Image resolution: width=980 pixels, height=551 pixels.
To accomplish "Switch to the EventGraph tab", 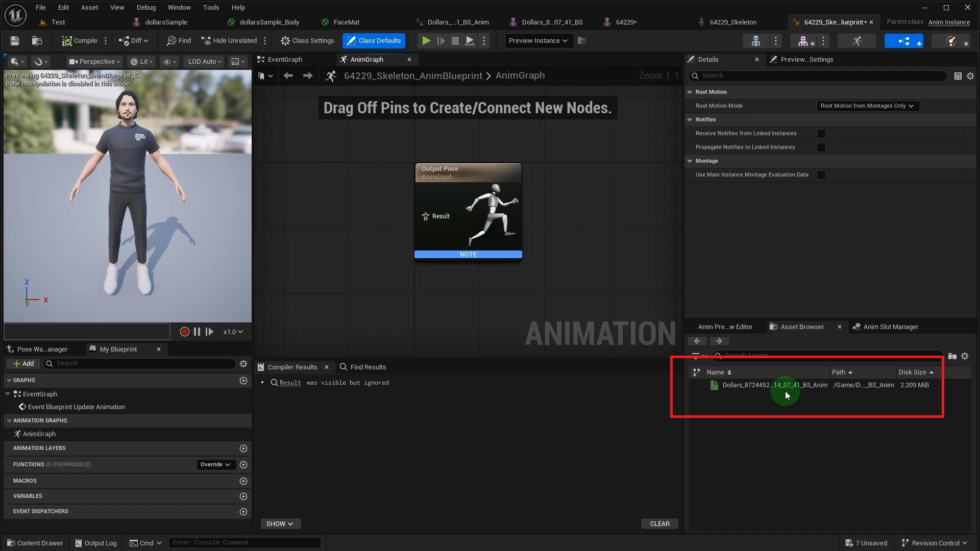I will [x=284, y=59].
